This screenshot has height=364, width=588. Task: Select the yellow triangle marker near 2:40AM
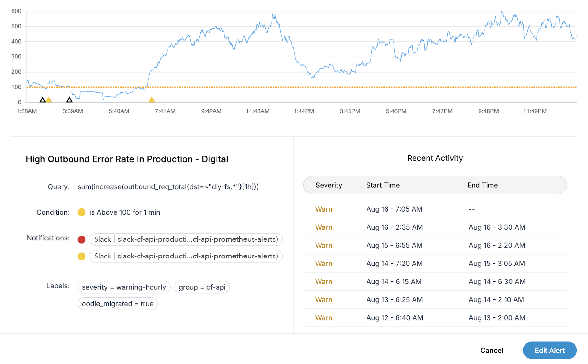coord(49,99)
